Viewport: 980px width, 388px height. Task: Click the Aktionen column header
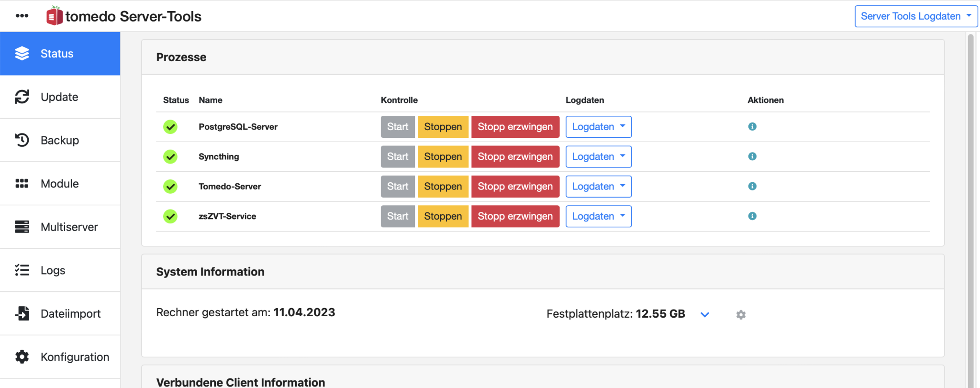coord(766,100)
